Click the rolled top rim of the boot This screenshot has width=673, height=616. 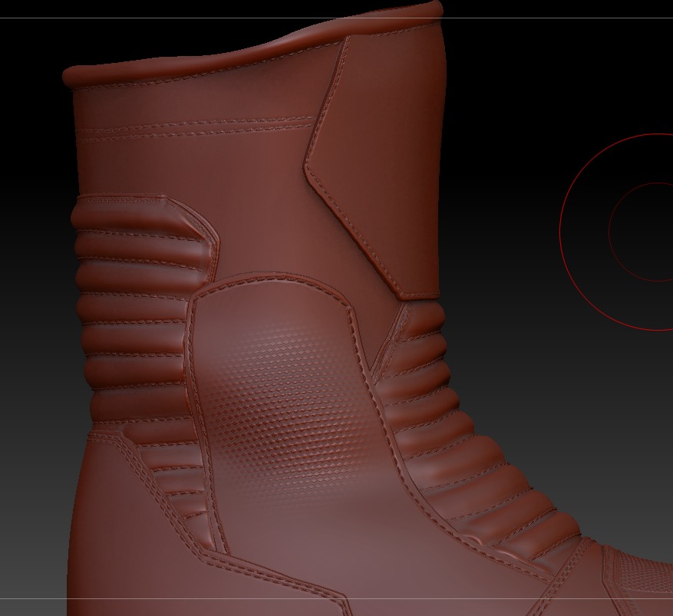pos(253,45)
